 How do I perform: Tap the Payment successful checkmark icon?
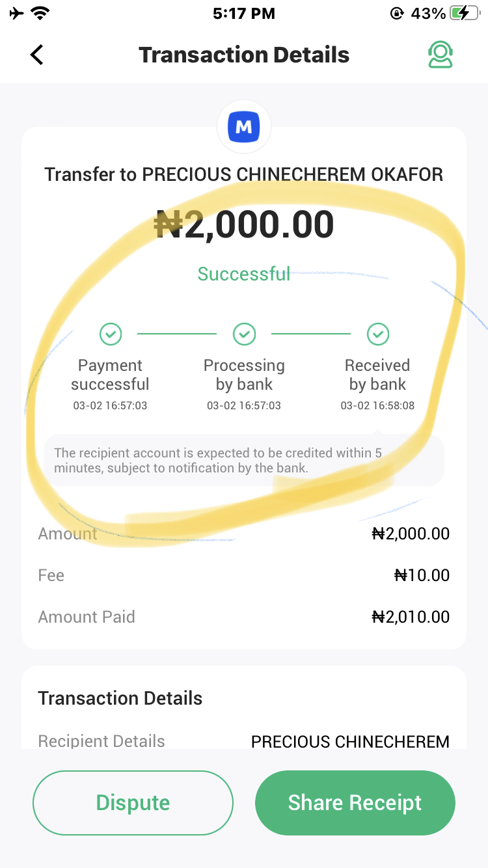click(x=111, y=334)
